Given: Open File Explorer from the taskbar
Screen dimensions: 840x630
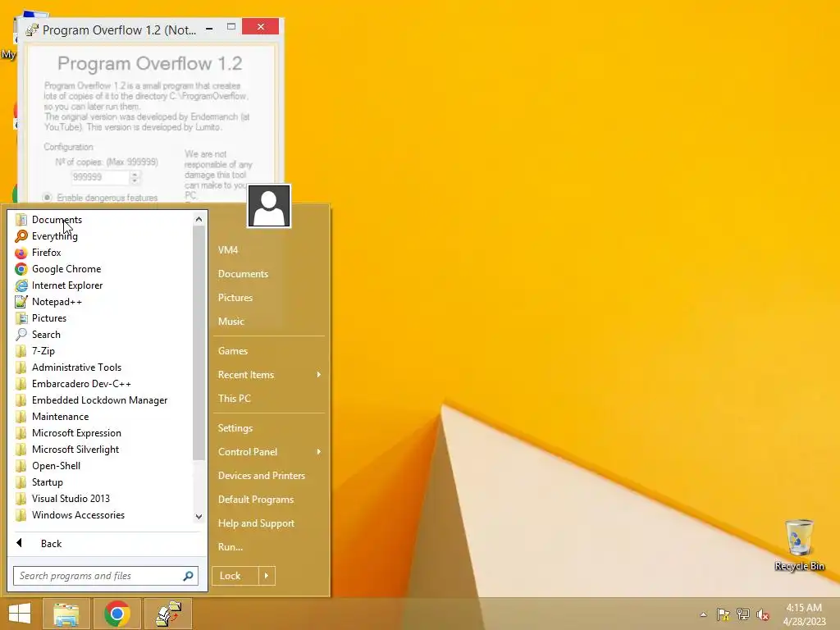Looking at the screenshot, I should point(66,614).
